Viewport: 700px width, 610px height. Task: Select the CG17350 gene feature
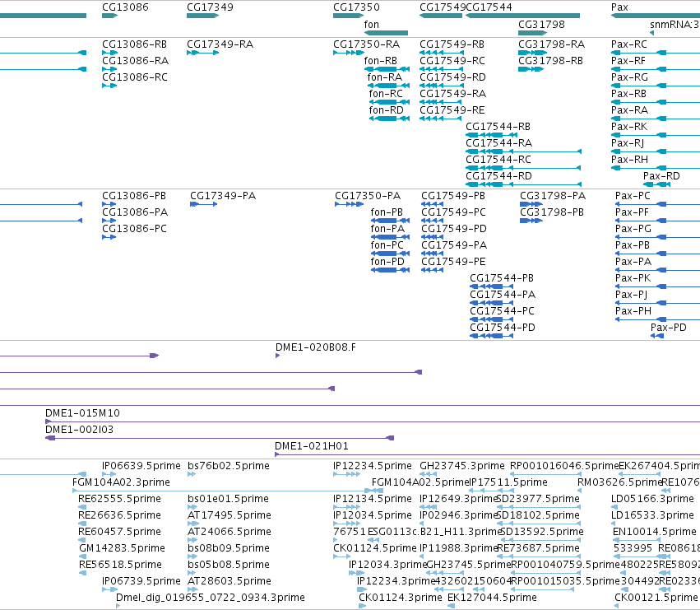tap(348, 16)
